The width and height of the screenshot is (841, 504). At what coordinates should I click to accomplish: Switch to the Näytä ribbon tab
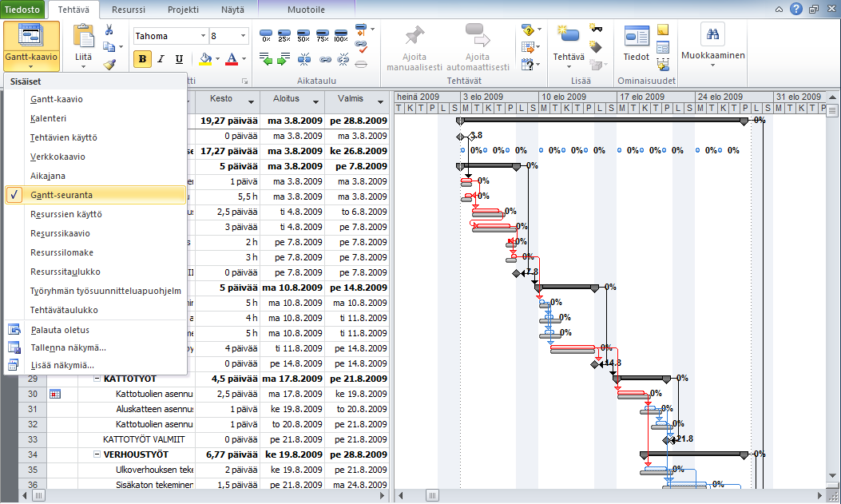[x=232, y=10]
